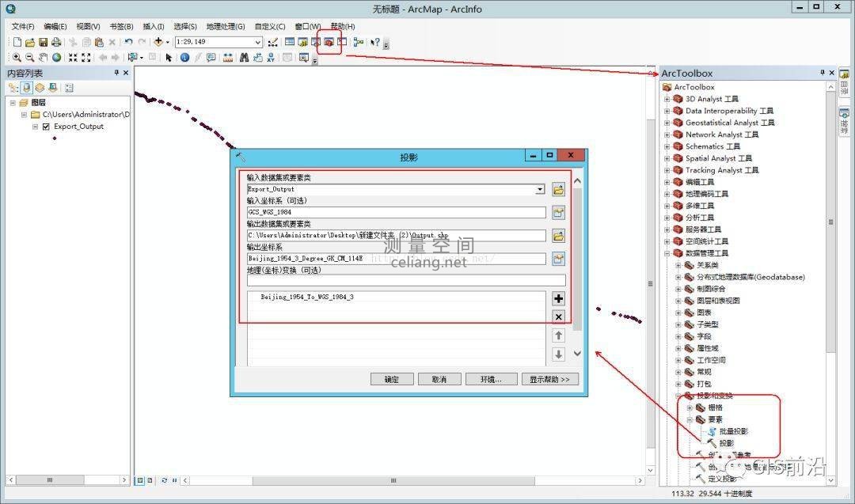Click the input coordinate system field
This screenshot has height=504, width=855.
tap(397, 212)
